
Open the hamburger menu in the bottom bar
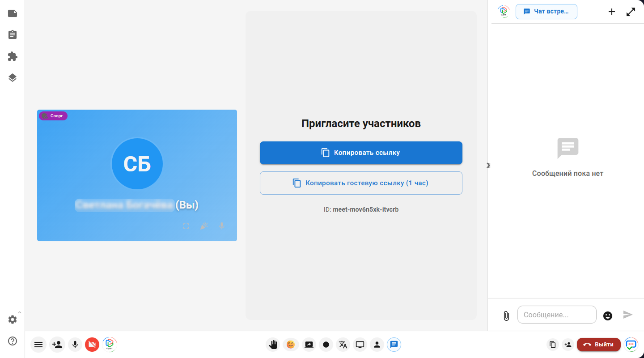pyautogui.click(x=38, y=345)
